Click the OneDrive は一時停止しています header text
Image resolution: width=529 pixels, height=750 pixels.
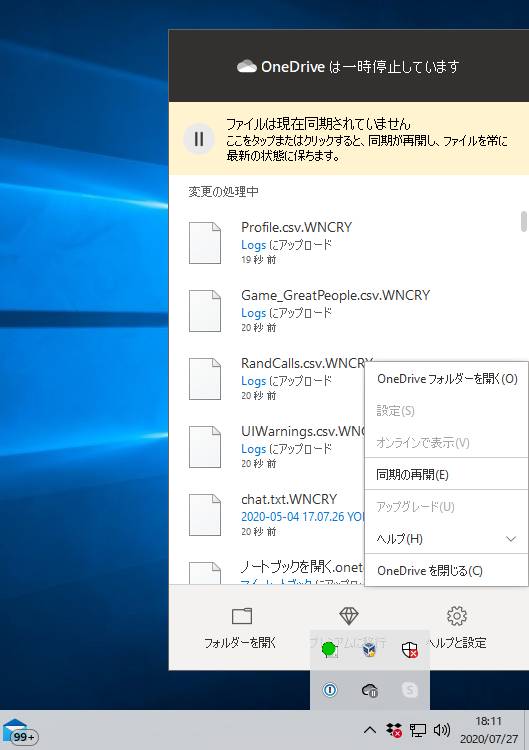(360, 66)
